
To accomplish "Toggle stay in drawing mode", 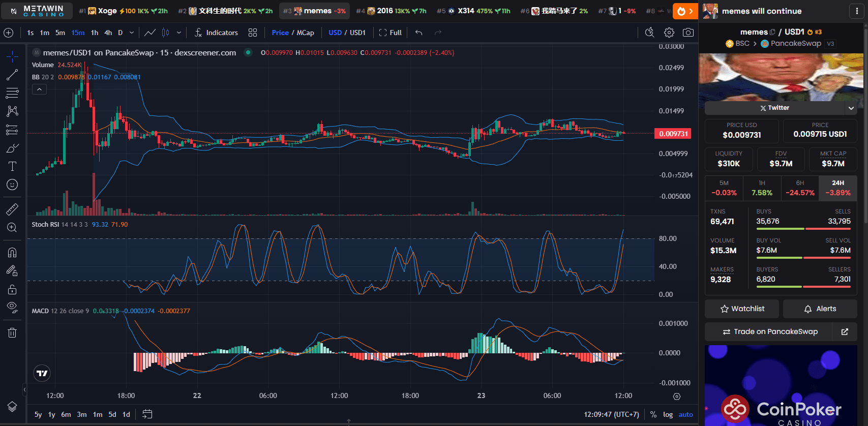I will coord(12,270).
